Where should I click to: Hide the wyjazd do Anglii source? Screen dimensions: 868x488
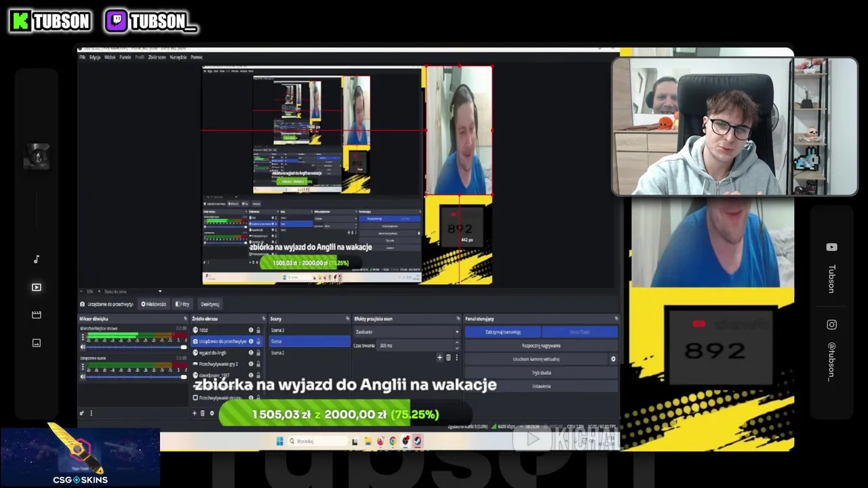coord(251,352)
